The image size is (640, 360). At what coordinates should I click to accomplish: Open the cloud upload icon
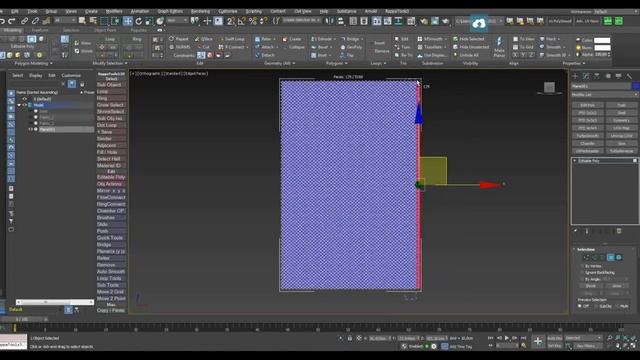(479, 24)
